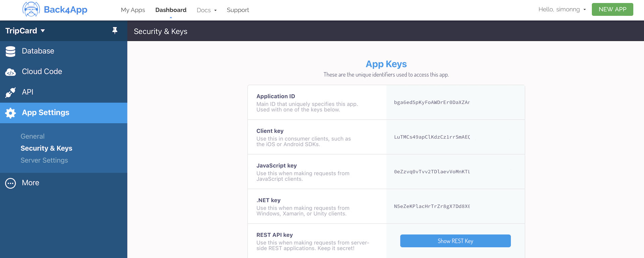Click the Back4App logo icon
644x258 pixels.
pyautogui.click(x=31, y=9)
